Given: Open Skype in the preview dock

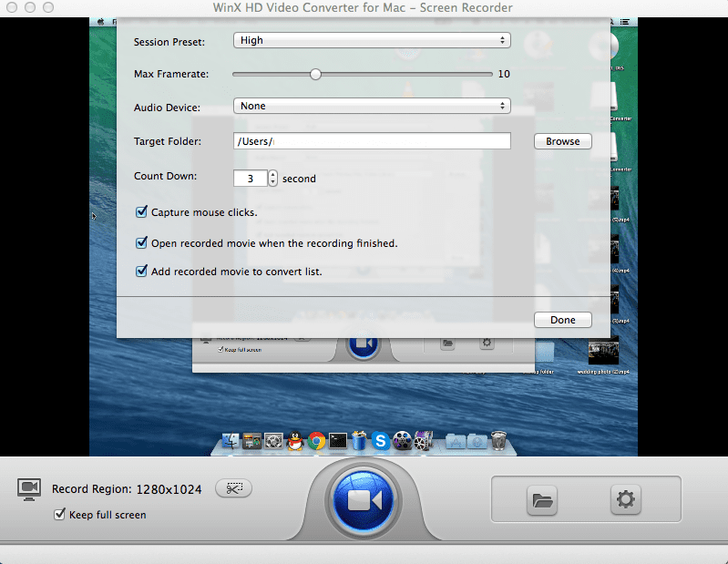Looking at the screenshot, I should pos(380,440).
